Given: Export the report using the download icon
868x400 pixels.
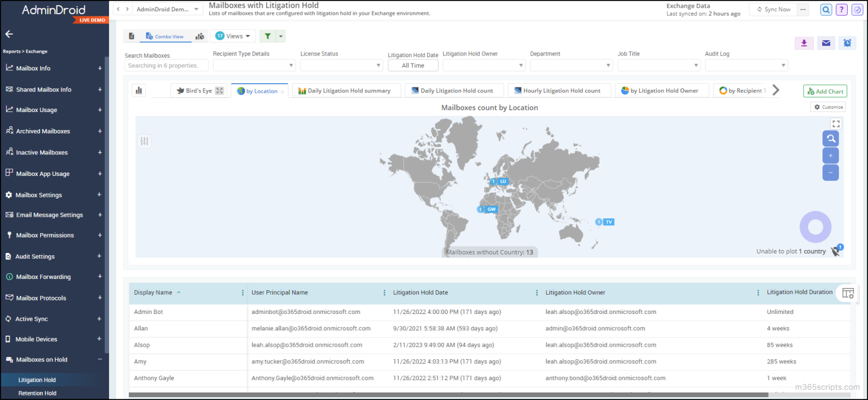Looking at the screenshot, I should [x=804, y=43].
